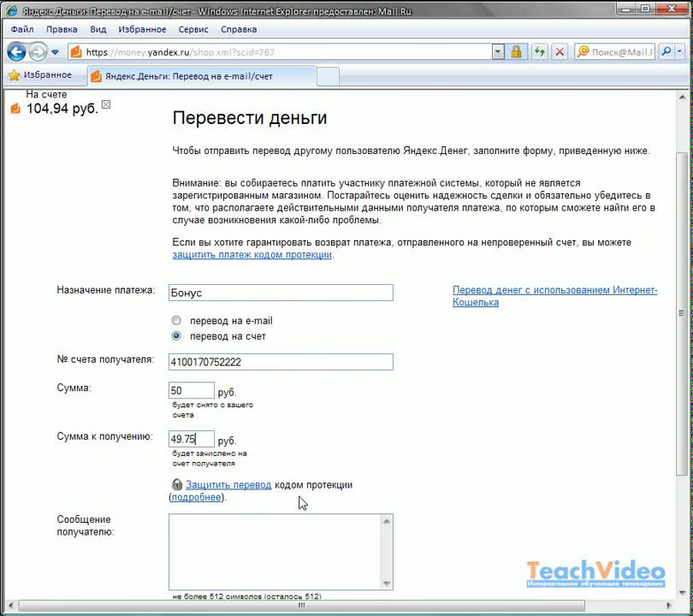693x616 pixels.
Task: Minimize the Internet Explorer window
Action: [x=627, y=8]
